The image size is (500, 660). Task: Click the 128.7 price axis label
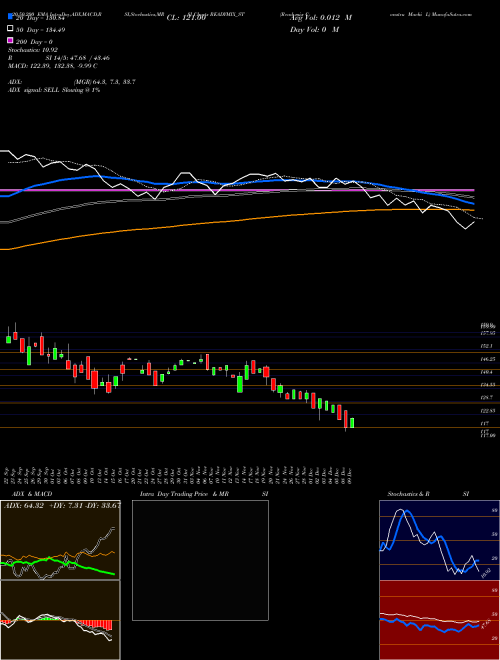coord(486,397)
